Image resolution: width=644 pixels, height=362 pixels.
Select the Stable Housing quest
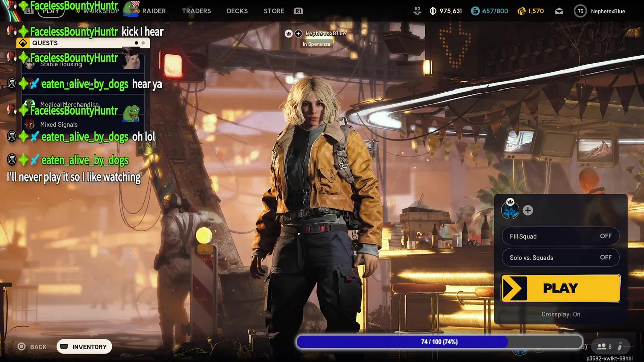83,64
